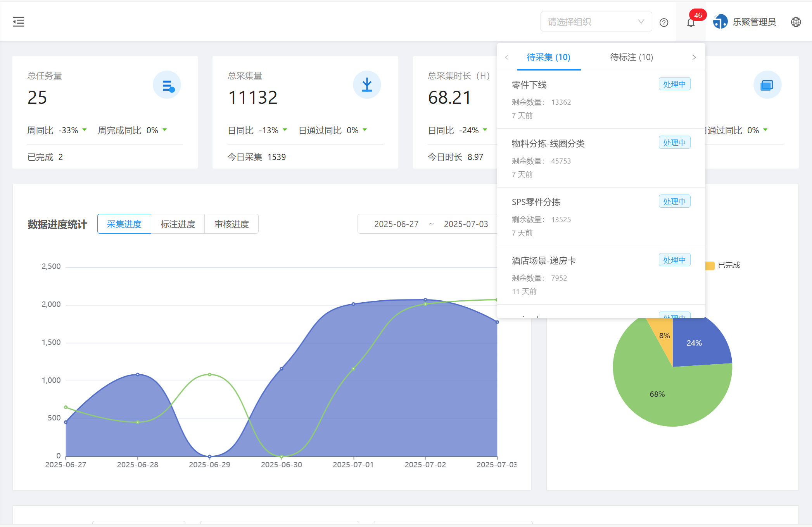Open the help question mark icon
This screenshot has width=812, height=527.
coord(664,22)
